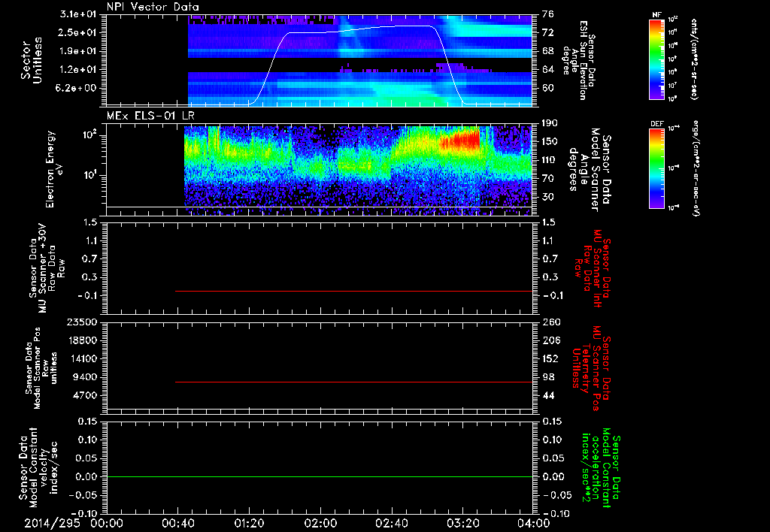The width and height of the screenshot is (770, 532).
Task: Click the '190' scanner angle tick label
Action: 550,123
